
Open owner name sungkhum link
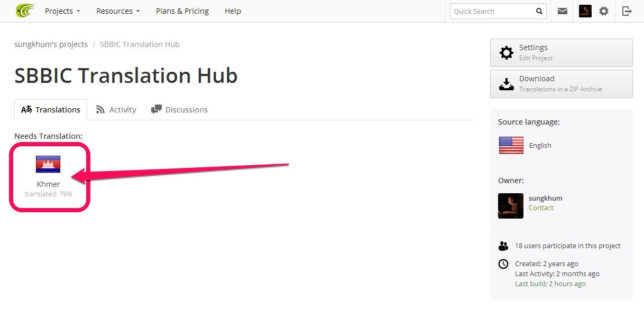click(x=546, y=199)
